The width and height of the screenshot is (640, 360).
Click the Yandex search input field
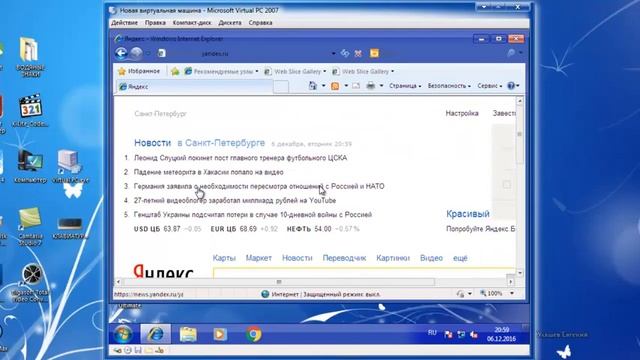tap(364, 273)
